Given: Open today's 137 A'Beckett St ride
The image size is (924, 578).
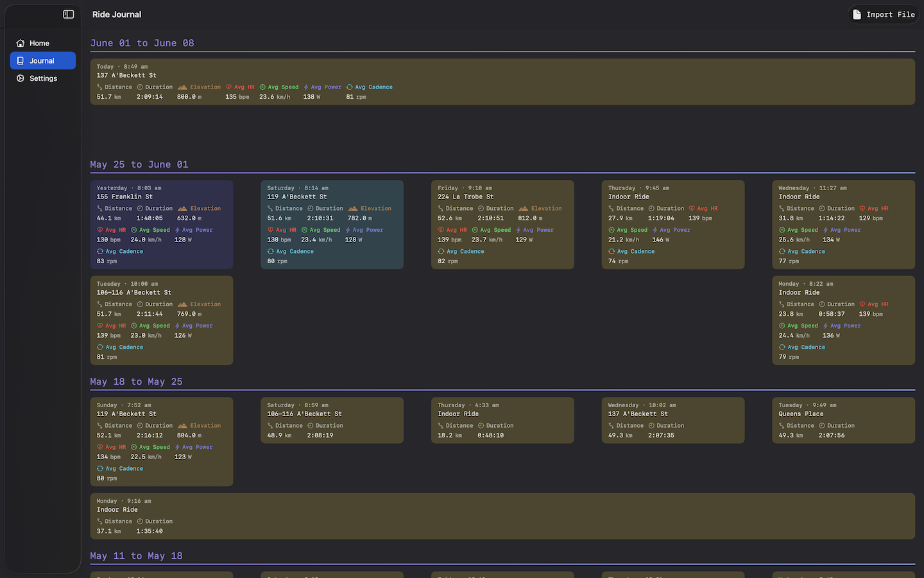Looking at the screenshot, I should tap(502, 82).
